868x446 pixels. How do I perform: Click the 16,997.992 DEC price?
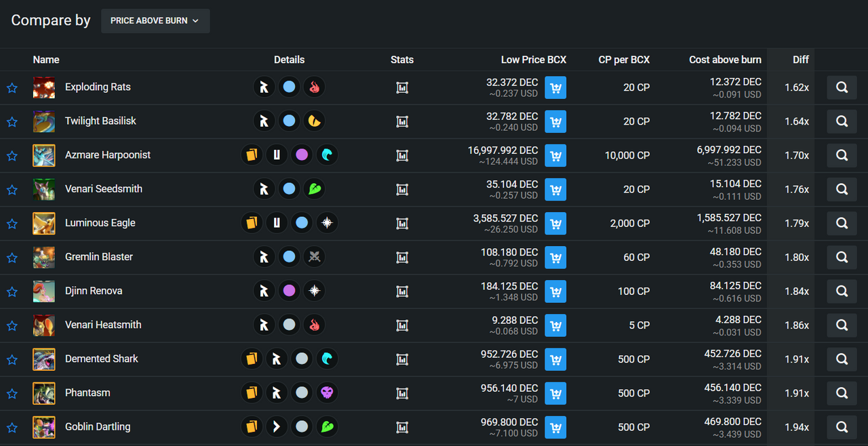tap(503, 150)
